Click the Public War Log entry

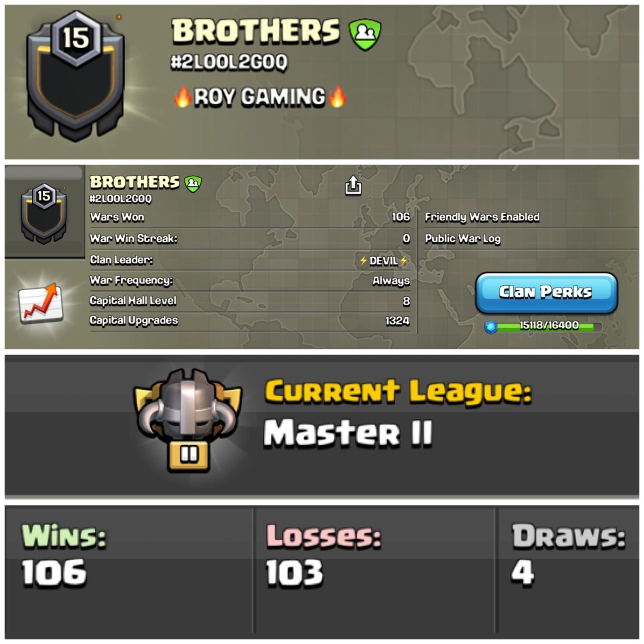coord(463,239)
